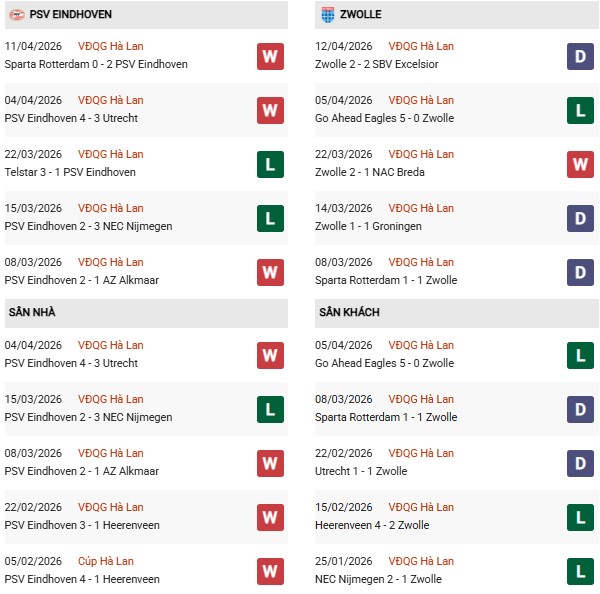This screenshot has width=600, height=594.
Task: Click red W badge for Zwolle 2-1 NAC Breda
Action: [x=580, y=164]
